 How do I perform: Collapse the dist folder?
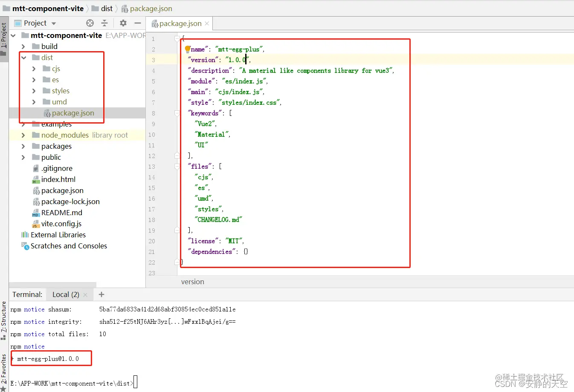point(24,58)
